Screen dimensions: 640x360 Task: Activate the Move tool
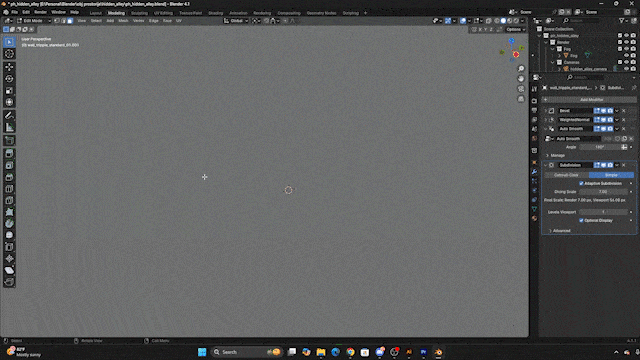pyautogui.click(x=9, y=67)
